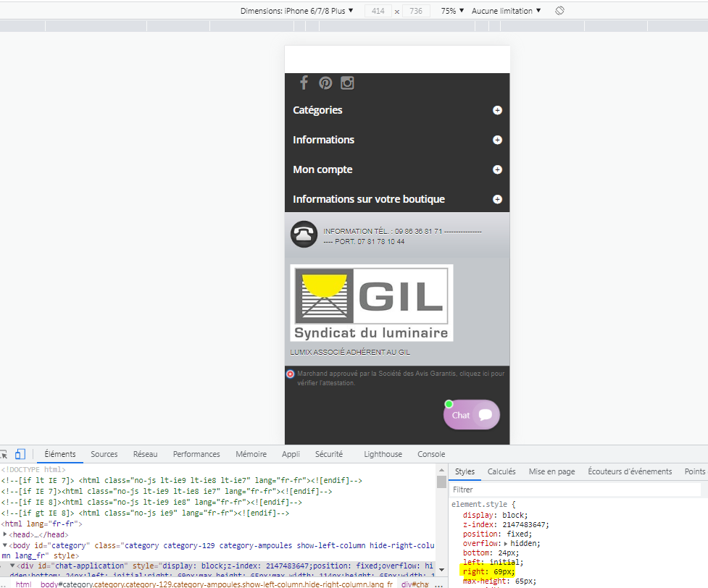The image size is (708, 588).
Task: Open the Mise en page subtab
Action: [551, 471]
